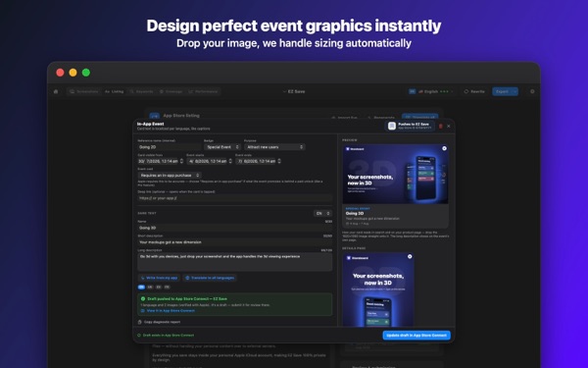Click the clipboard icon beside Copy diagnostic report
Image resolution: width=588 pixels, height=368 pixels.
(x=140, y=322)
